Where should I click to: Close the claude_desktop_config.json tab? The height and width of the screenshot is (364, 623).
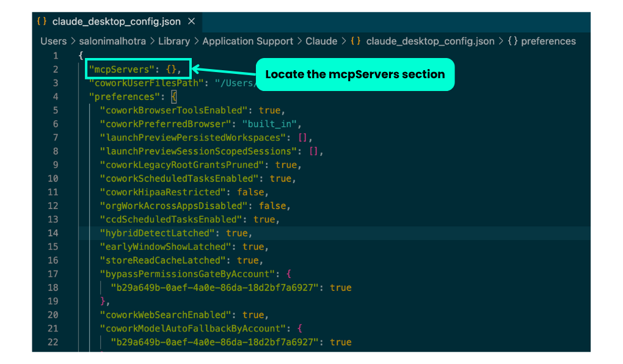[x=192, y=21]
